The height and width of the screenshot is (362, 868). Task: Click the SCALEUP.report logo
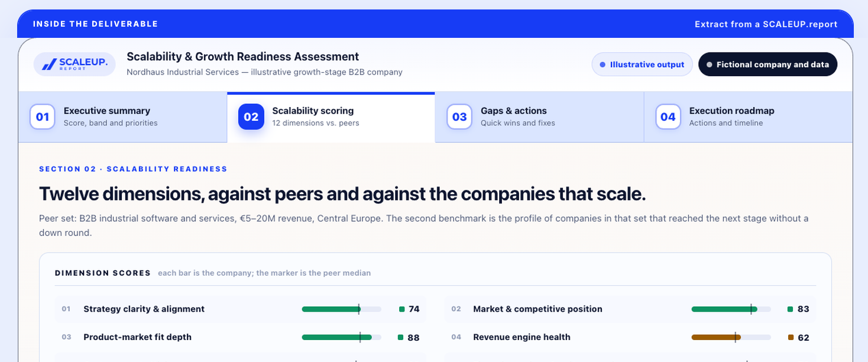(75, 64)
